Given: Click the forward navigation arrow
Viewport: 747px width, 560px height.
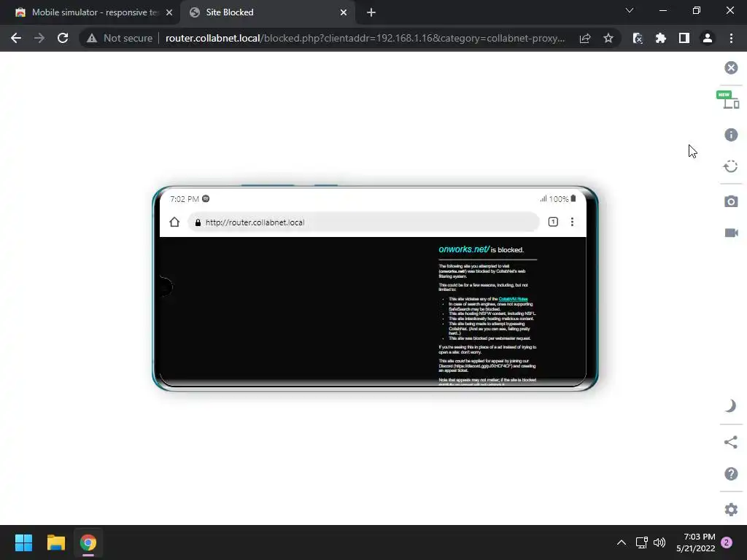Looking at the screenshot, I should [39, 38].
